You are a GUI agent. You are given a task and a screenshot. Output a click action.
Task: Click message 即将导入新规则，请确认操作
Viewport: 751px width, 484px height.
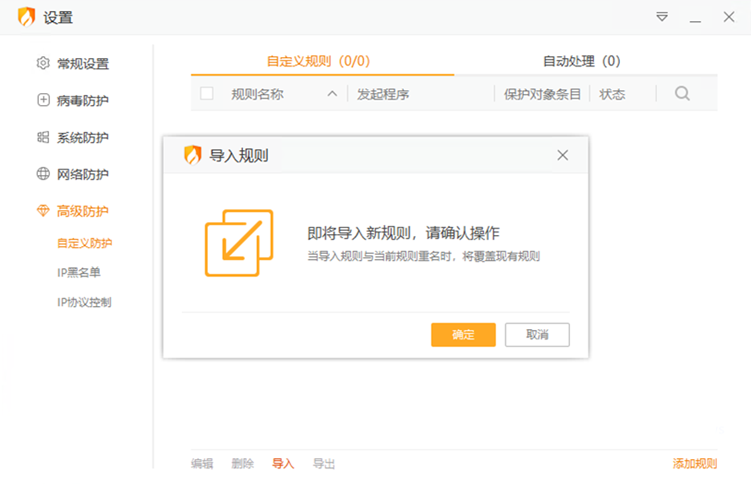pyautogui.click(x=403, y=233)
